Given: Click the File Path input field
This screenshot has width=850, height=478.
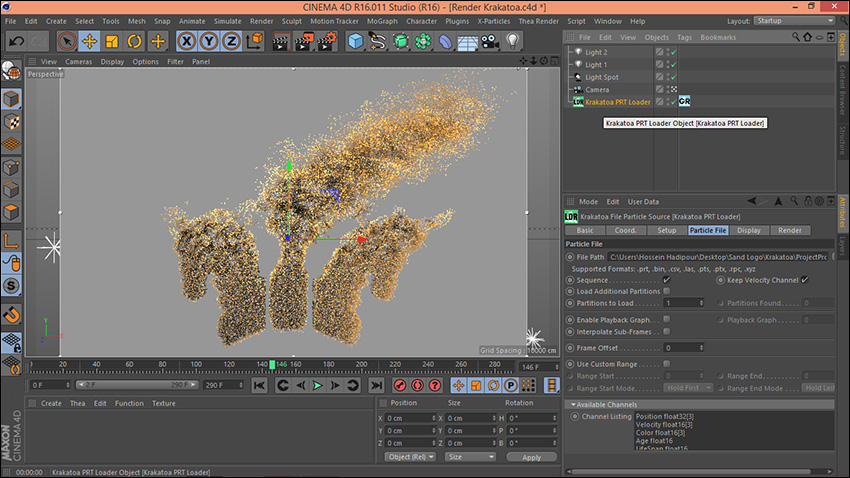Looking at the screenshot, I should coord(718,257).
